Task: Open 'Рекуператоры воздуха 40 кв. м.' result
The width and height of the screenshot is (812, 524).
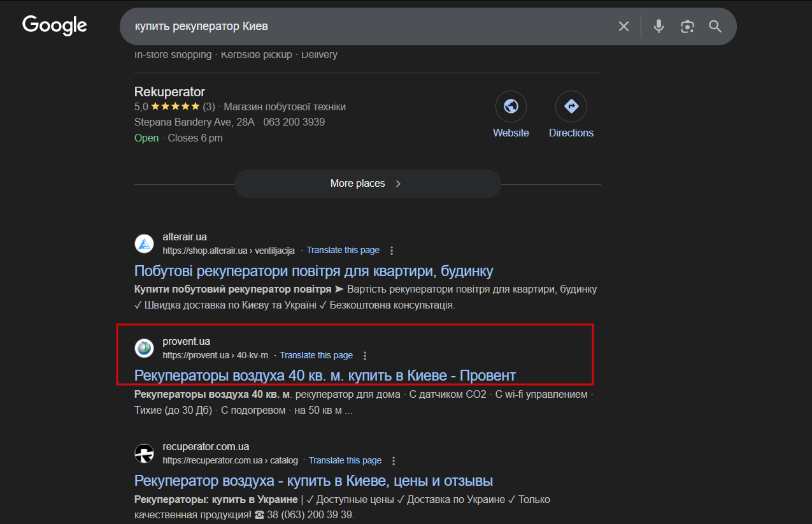Action: (x=325, y=375)
